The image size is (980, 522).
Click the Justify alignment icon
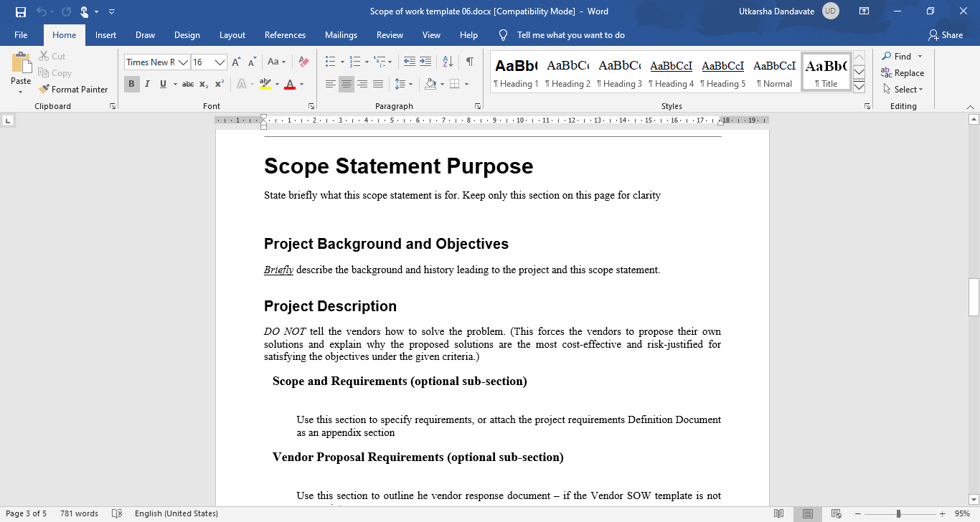[378, 85]
